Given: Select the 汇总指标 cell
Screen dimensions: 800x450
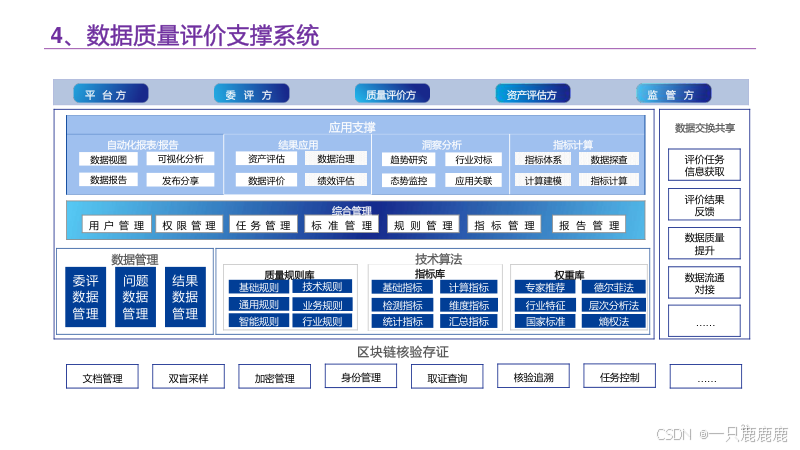Looking at the screenshot, I should (x=468, y=321).
